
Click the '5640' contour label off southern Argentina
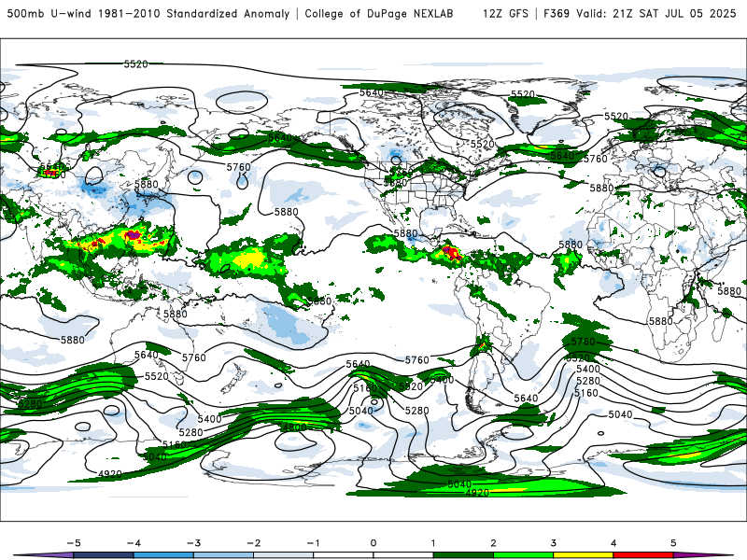tap(526, 398)
